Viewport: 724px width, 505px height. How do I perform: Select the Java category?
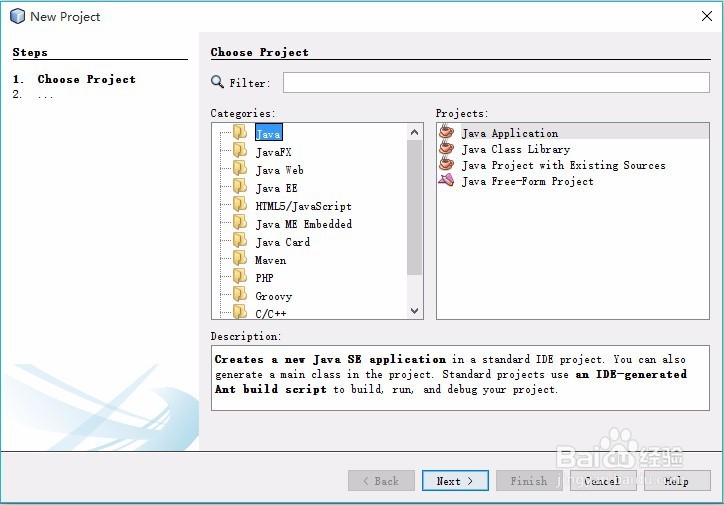(268, 134)
